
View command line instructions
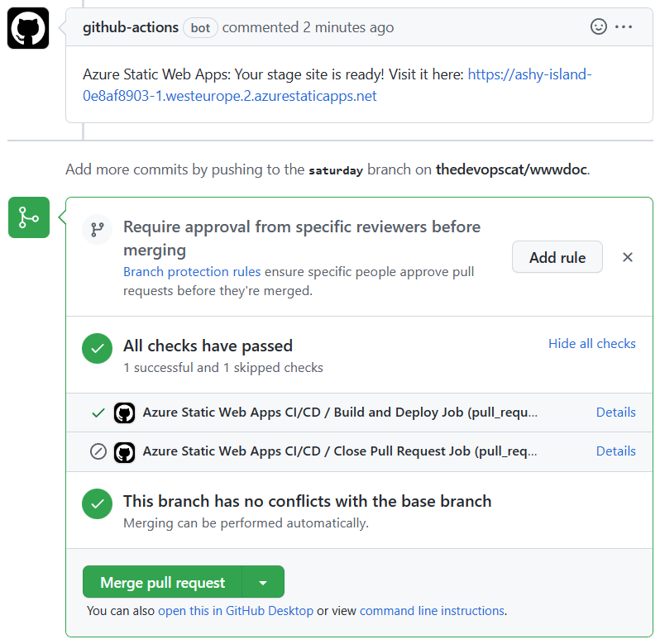click(x=432, y=611)
